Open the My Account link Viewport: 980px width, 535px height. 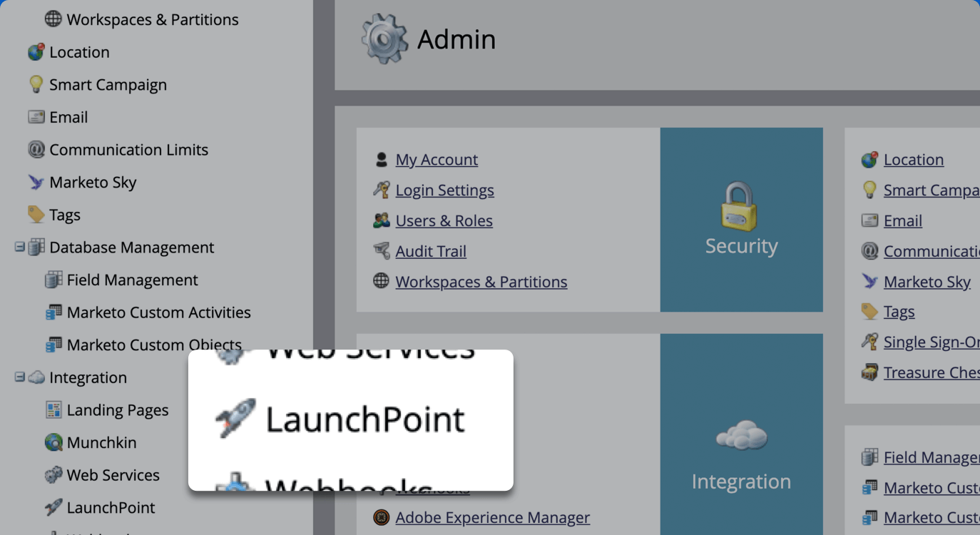[437, 160]
